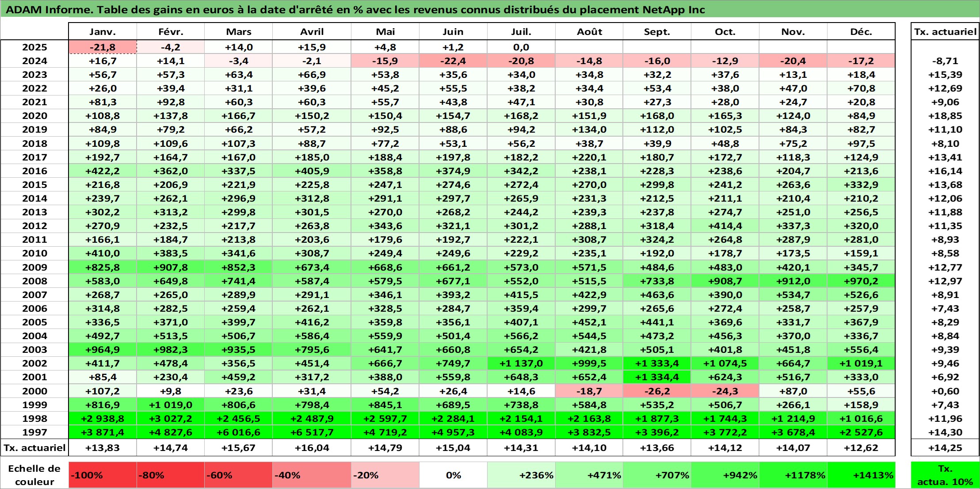The height and width of the screenshot is (489, 980).
Task: Click the +907,8 cell in 2009
Action: click(171, 267)
